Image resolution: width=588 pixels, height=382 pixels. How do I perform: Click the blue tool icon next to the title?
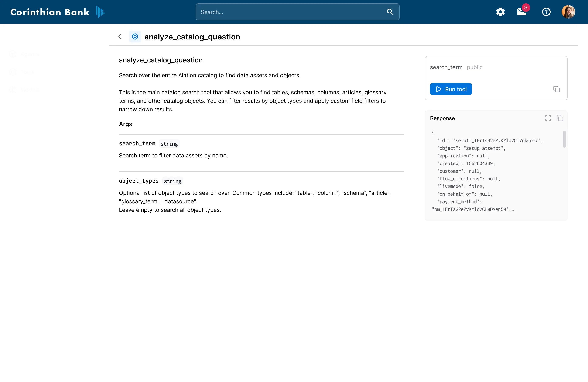pyautogui.click(x=135, y=36)
